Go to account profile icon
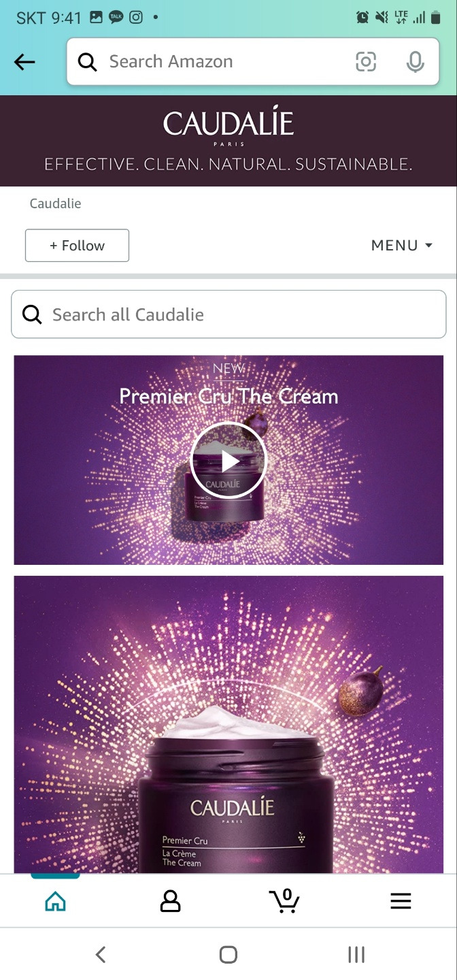This screenshot has height=980, width=457. pos(170,902)
